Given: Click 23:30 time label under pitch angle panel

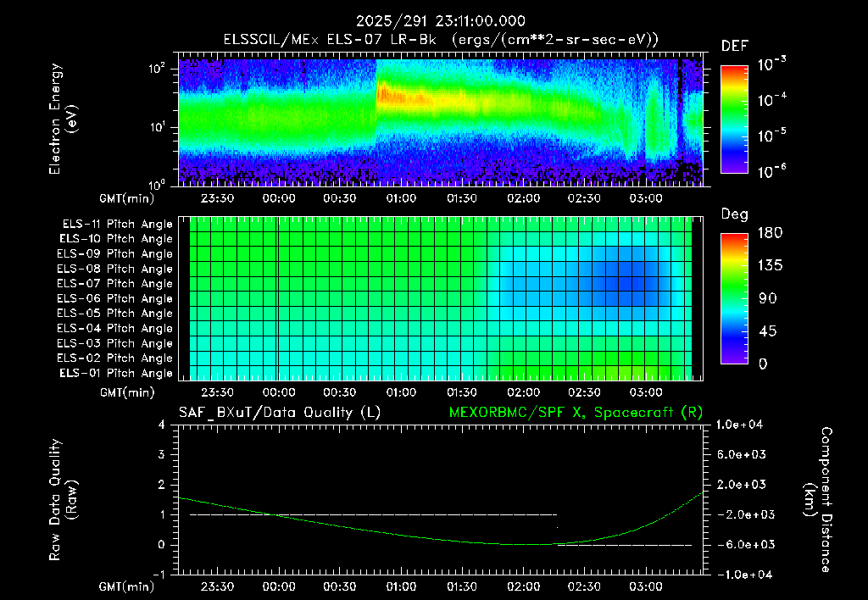Looking at the screenshot, I should point(217,392).
